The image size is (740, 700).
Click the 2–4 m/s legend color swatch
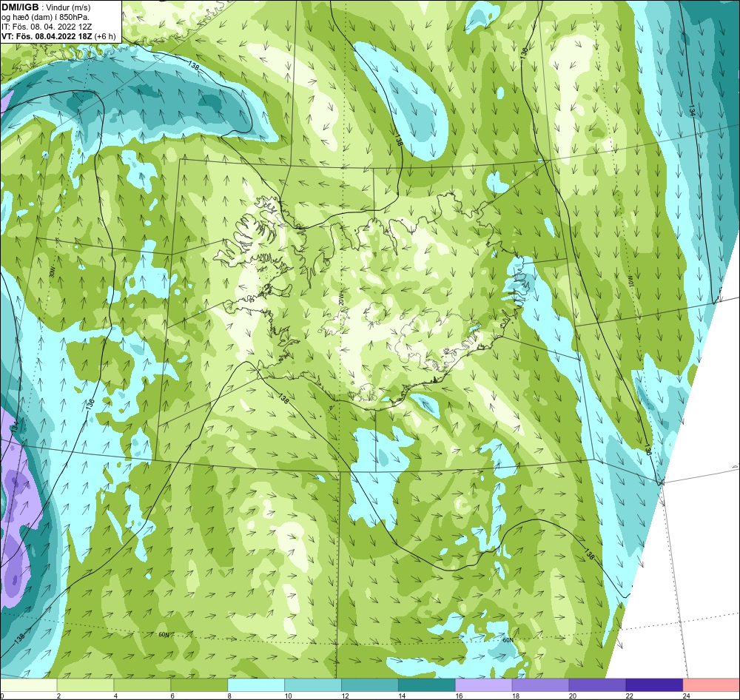coord(85,685)
